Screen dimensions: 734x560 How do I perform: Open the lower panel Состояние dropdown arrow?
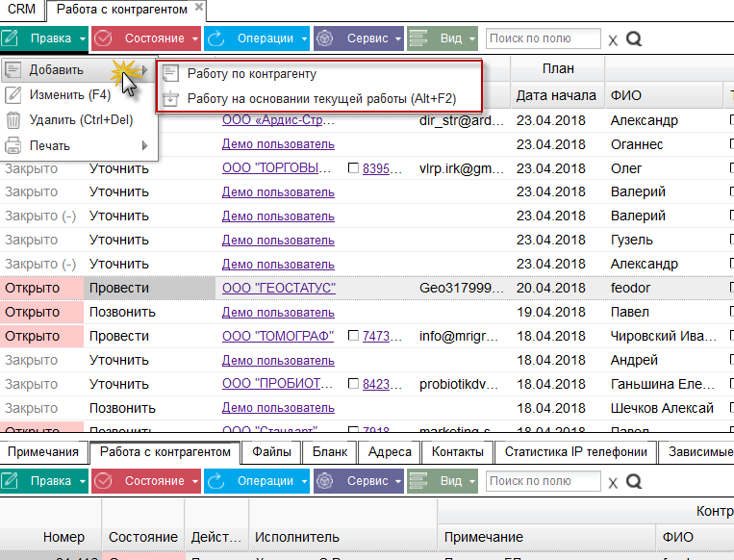coord(195,481)
